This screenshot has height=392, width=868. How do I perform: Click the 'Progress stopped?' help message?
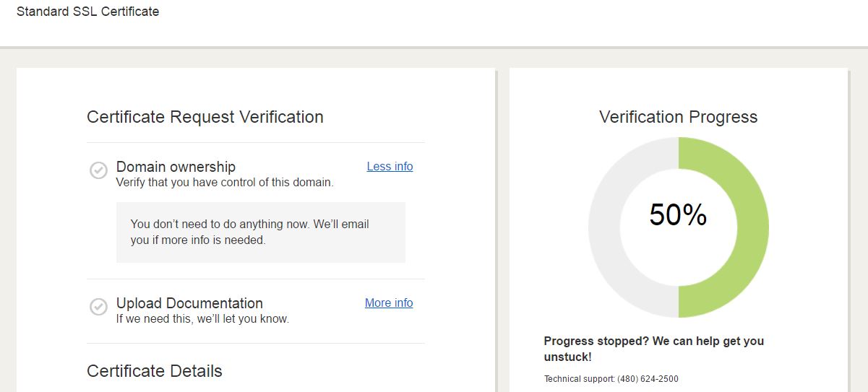[653, 349]
